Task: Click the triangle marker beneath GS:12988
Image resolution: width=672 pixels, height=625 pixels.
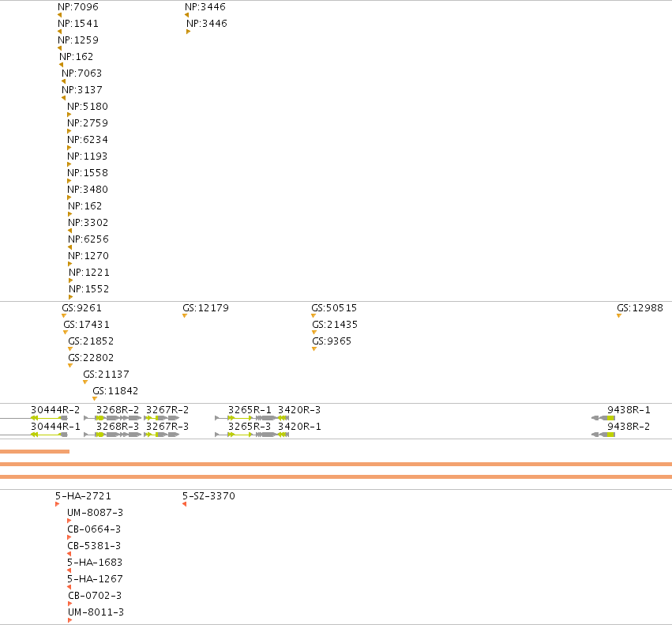Action: tap(619, 316)
